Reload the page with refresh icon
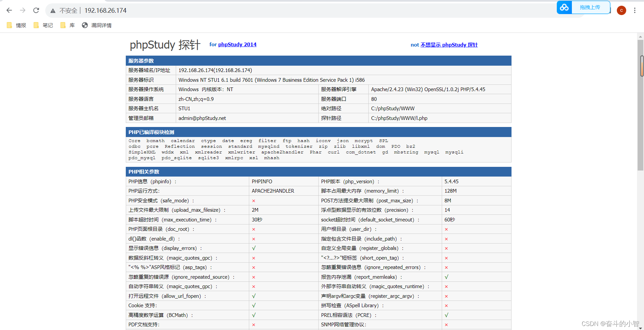This screenshot has width=644, height=330. click(x=36, y=10)
